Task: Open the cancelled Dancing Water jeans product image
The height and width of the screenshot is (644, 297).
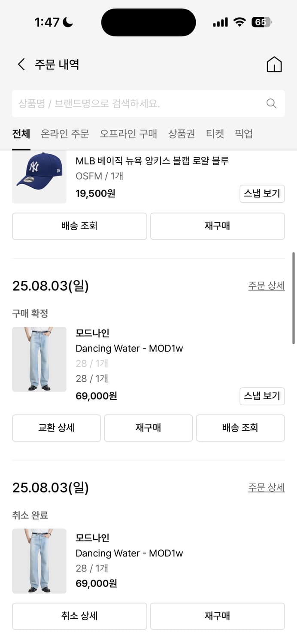Action: pos(39,561)
